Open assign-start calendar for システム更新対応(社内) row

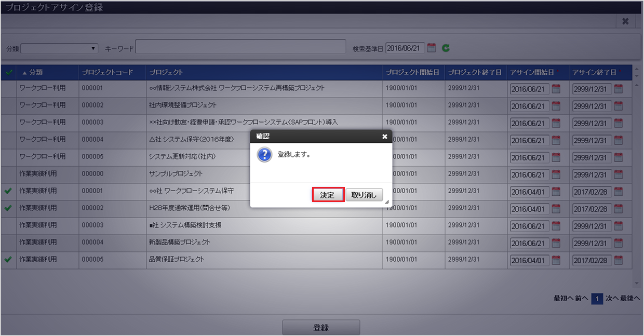(556, 157)
